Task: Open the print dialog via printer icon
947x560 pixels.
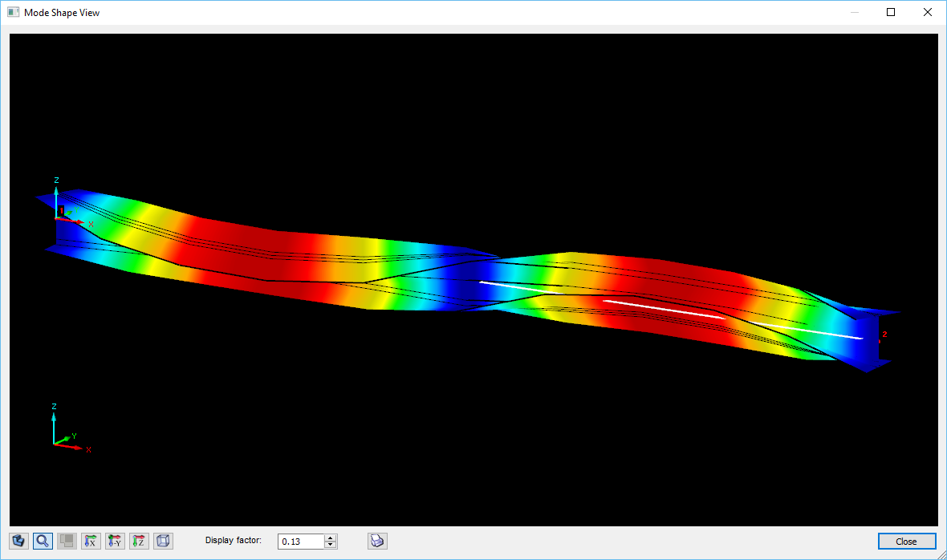Action: (x=376, y=540)
